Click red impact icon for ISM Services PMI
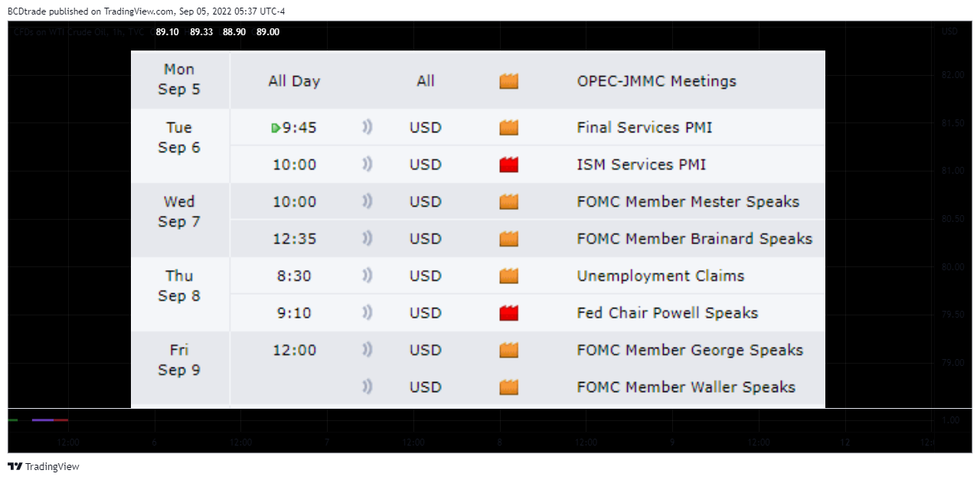The image size is (980, 480). click(x=508, y=165)
